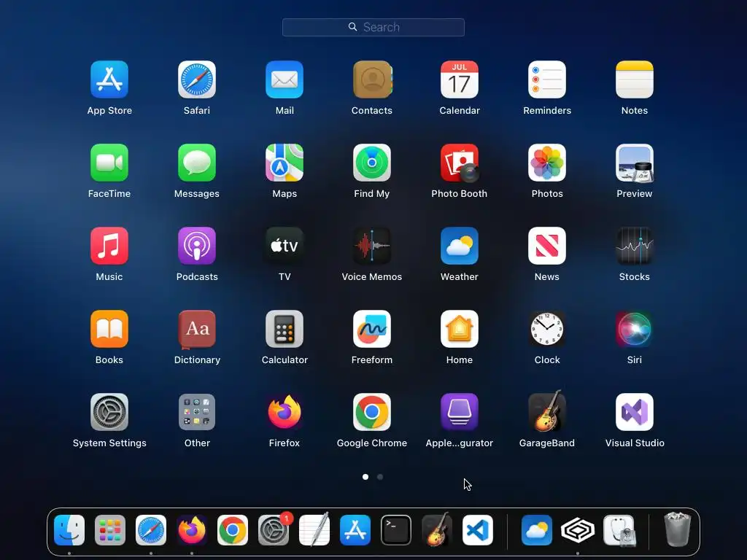The width and height of the screenshot is (747, 560).
Task: Open Finder from the Dock
Action: pyautogui.click(x=69, y=530)
